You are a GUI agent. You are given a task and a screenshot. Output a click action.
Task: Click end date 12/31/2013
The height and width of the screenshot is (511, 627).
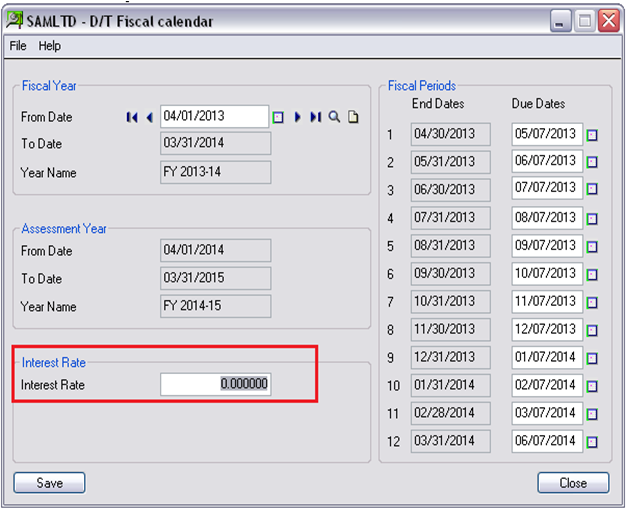point(451,357)
